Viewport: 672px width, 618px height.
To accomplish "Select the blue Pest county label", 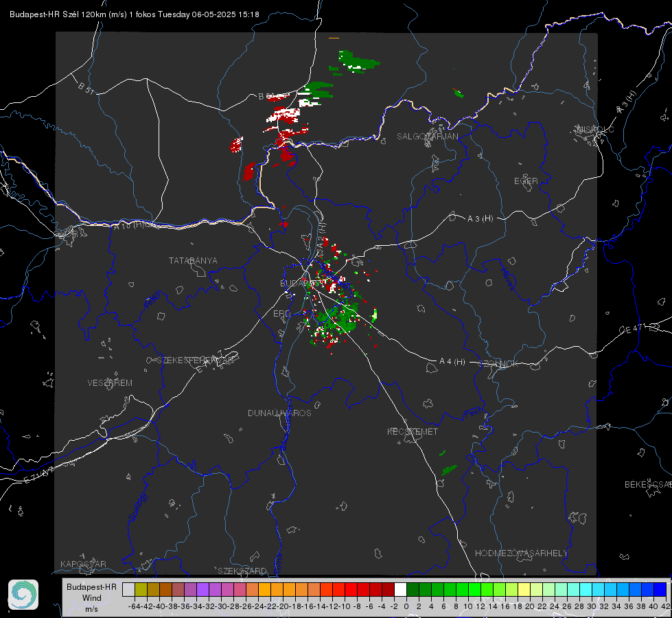I will coord(472,413).
